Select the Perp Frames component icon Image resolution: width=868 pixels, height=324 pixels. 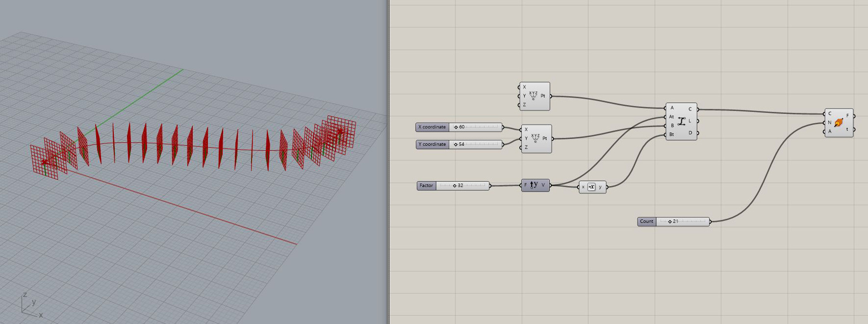(839, 122)
